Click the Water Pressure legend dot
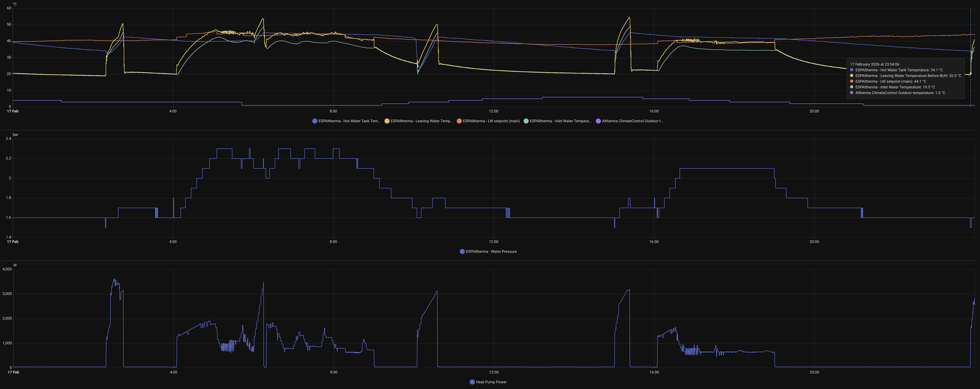980x389 pixels. (x=462, y=251)
